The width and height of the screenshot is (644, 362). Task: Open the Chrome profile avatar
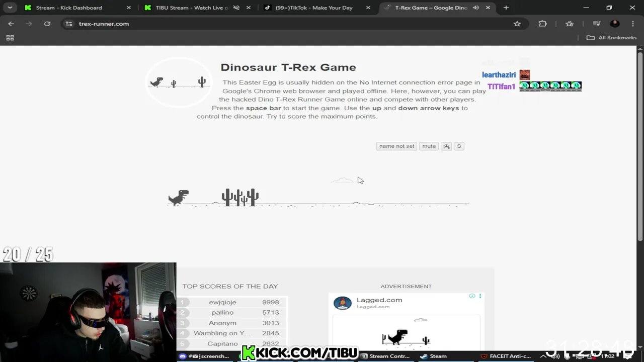(x=615, y=24)
